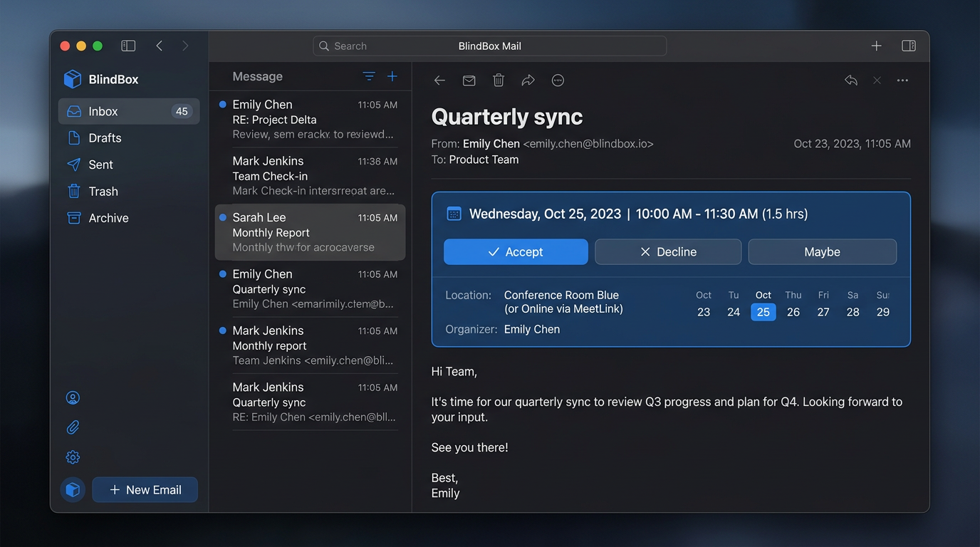
Task: Toggle the sidebar with the panel icon
Action: (128, 45)
